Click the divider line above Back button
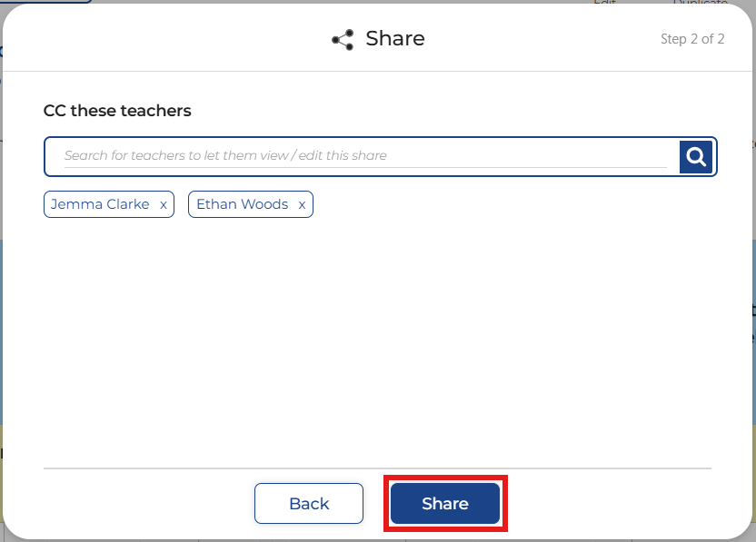The width and height of the screenshot is (756, 542). coord(377,468)
